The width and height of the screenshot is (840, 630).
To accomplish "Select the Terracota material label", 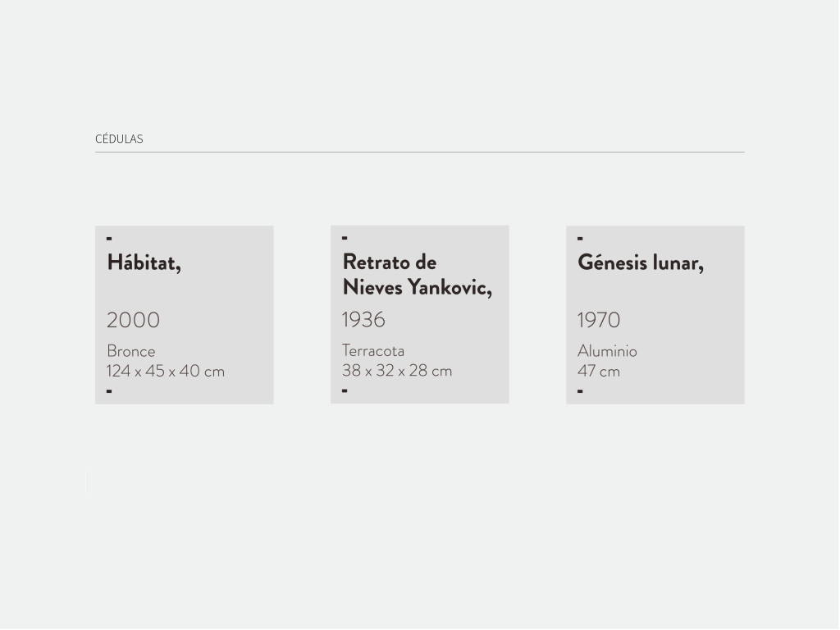I will pos(373,351).
